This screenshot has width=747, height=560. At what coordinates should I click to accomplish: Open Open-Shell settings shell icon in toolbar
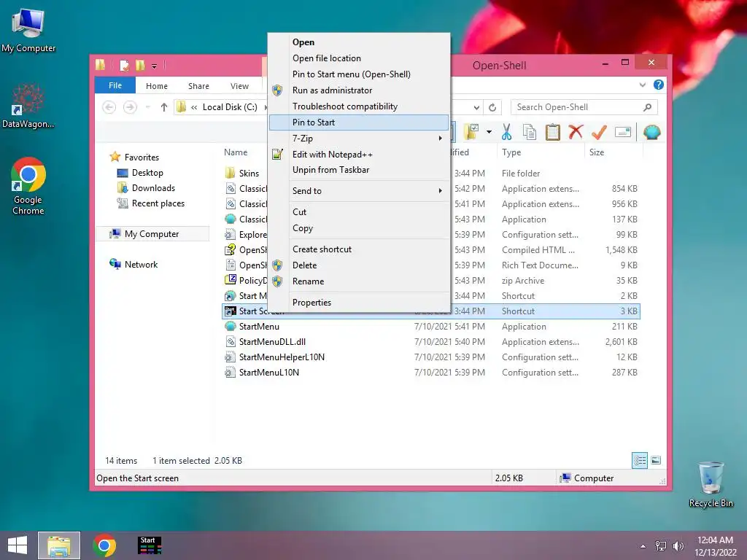(651, 132)
